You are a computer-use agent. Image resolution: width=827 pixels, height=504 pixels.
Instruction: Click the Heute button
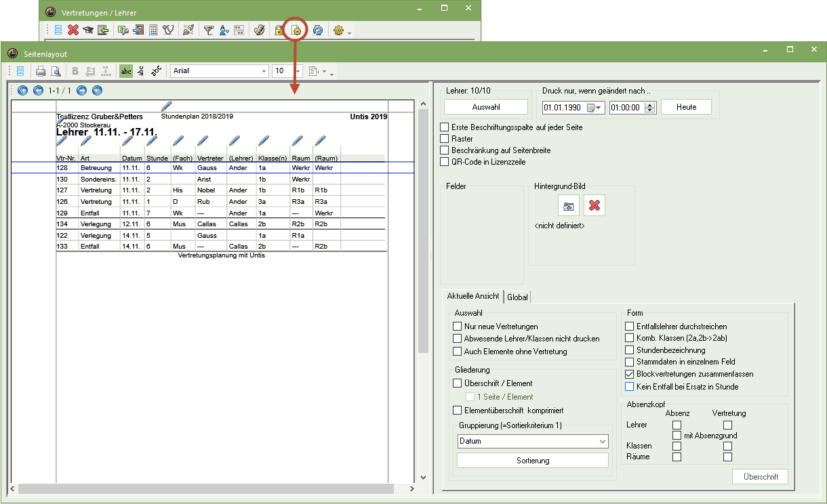click(x=687, y=107)
